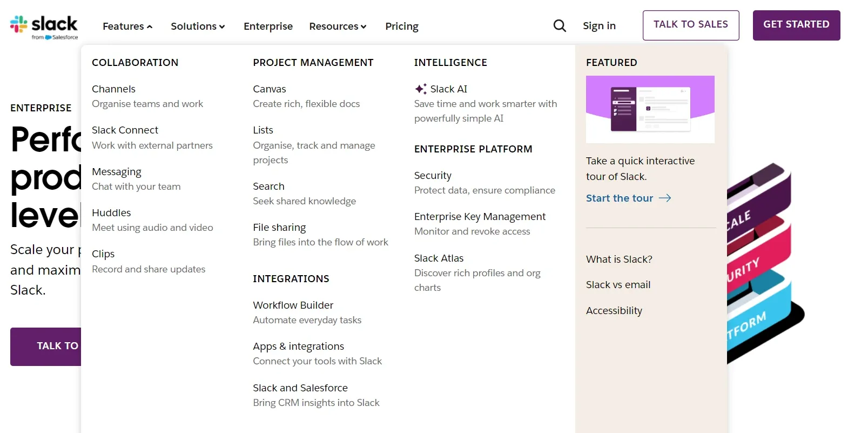Screen dimensions: 868x433
Task: Click 'Discover rich profiles and org charts'
Action: point(477,280)
